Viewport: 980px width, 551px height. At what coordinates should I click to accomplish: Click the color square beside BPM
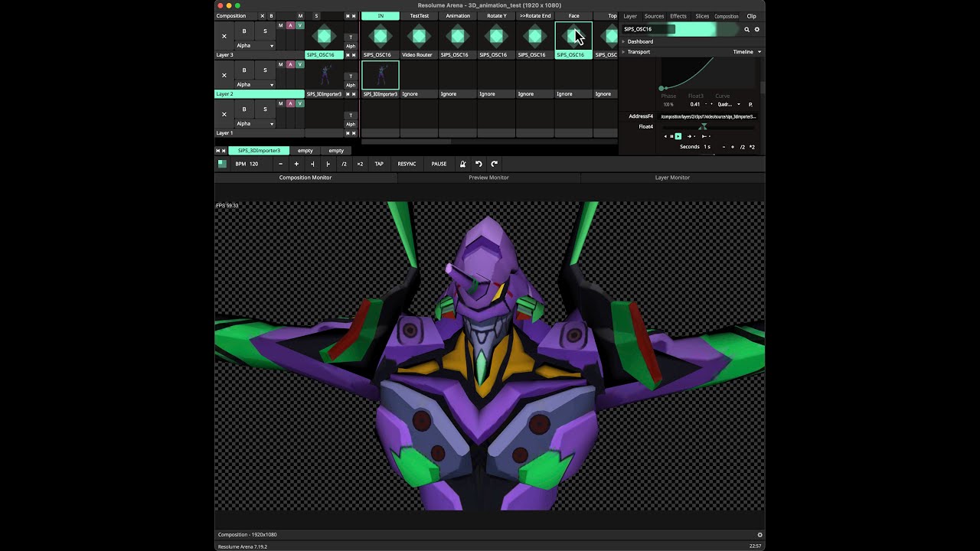222,164
